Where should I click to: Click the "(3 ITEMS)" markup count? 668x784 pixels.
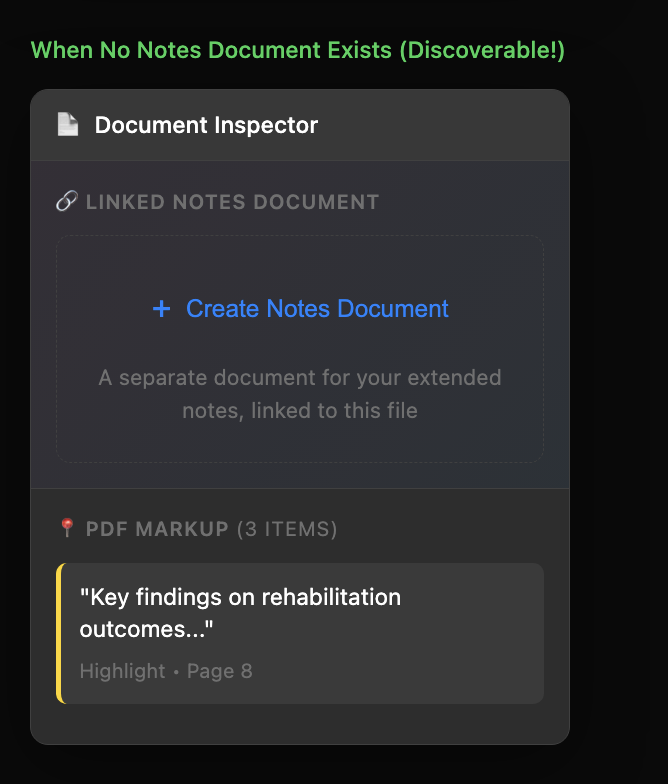(287, 529)
